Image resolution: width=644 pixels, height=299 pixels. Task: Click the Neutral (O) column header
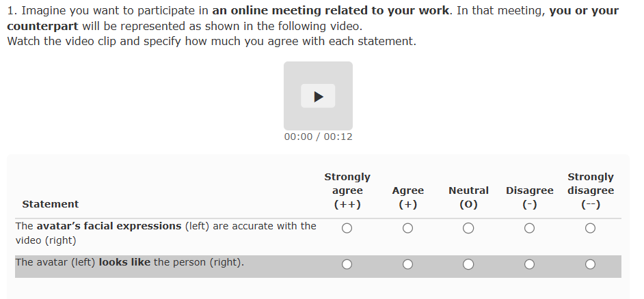468,197
